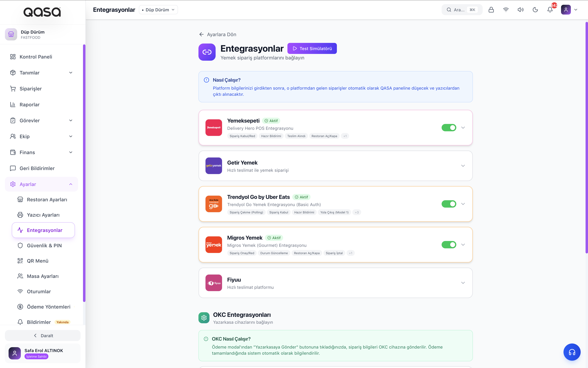588x368 pixels.
Task: Expand the Yemeksepeti card details
Action: (463, 127)
